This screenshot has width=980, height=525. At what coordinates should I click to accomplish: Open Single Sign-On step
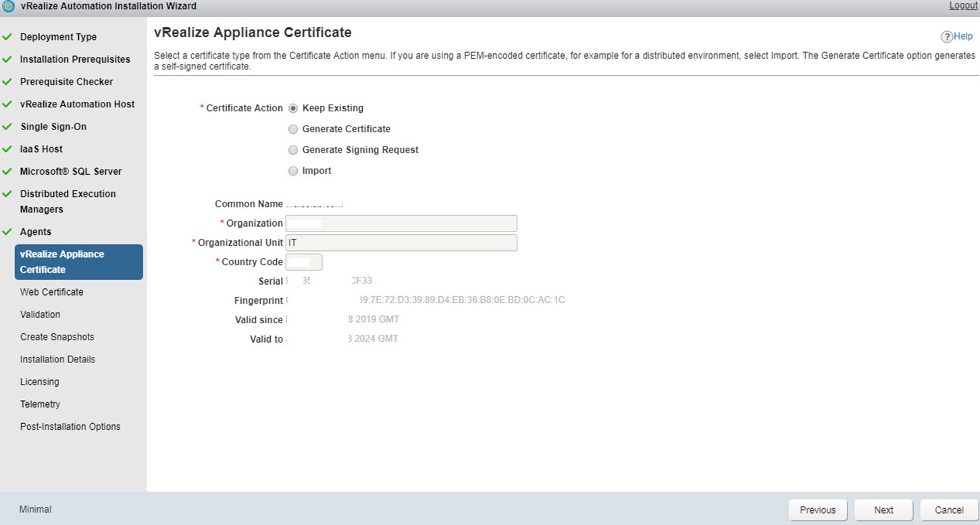[53, 126]
